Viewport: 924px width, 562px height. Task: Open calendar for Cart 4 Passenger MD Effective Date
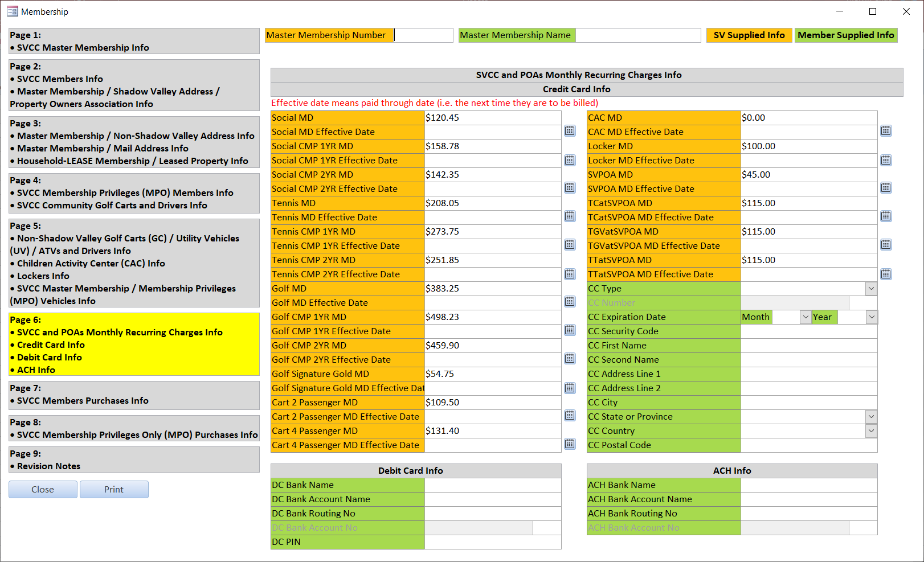pyautogui.click(x=570, y=444)
